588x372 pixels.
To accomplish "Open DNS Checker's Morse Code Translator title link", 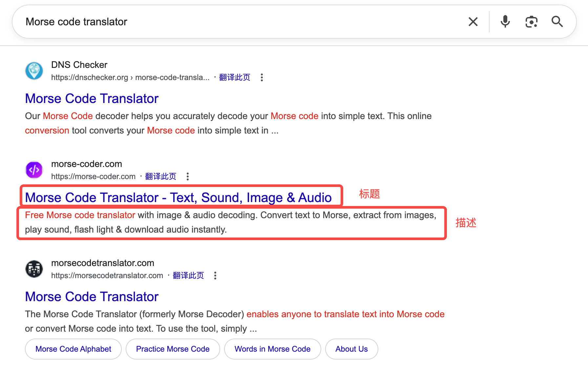I will point(92,98).
